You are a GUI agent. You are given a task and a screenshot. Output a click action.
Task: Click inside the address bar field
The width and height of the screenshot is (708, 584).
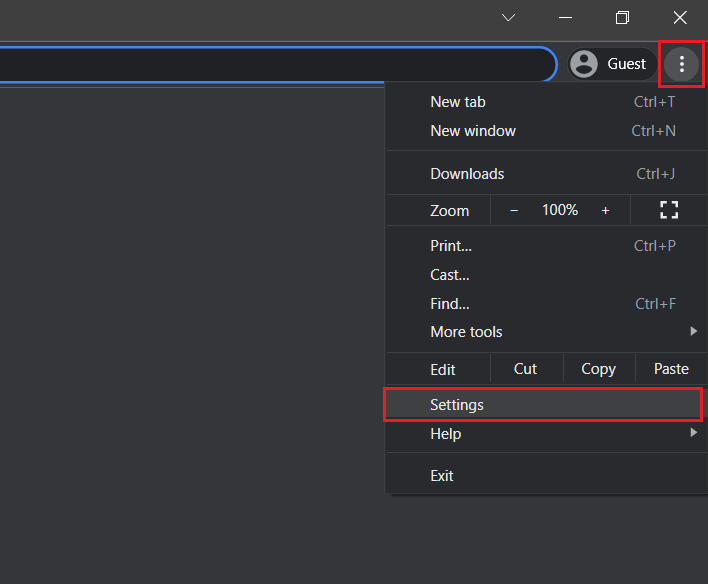tap(270, 64)
